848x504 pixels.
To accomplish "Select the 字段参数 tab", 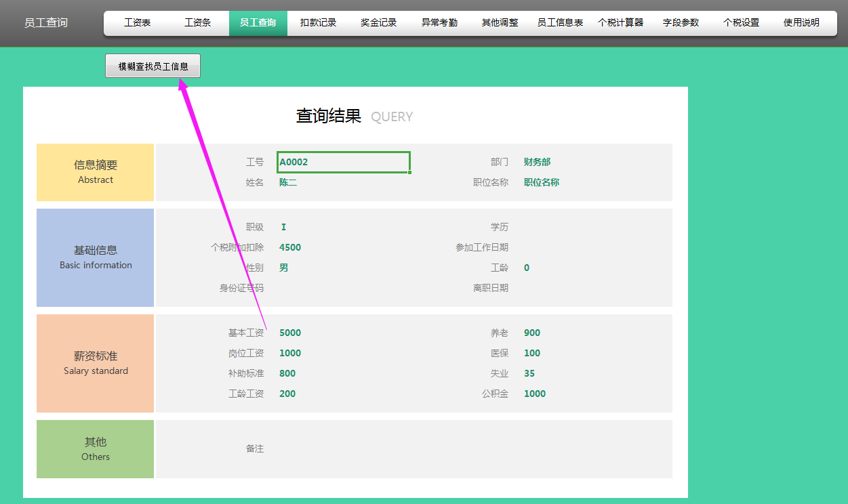I will (x=681, y=22).
